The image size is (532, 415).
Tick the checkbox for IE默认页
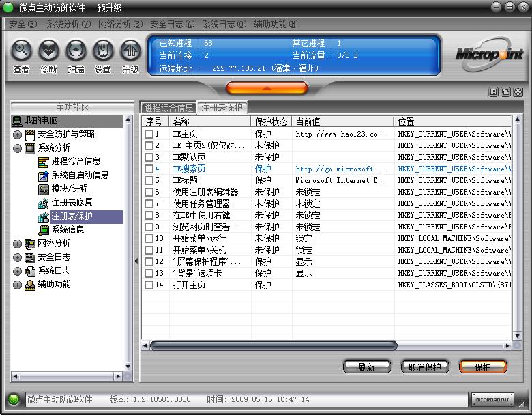(149, 157)
